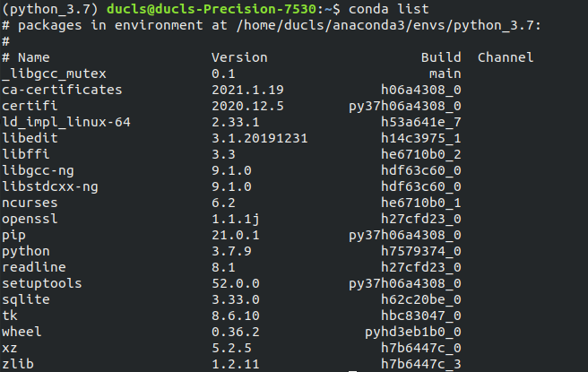This screenshot has width=588, height=372.
Task: Click the ca-certificates package name
Action: click(x=62, y=91)
